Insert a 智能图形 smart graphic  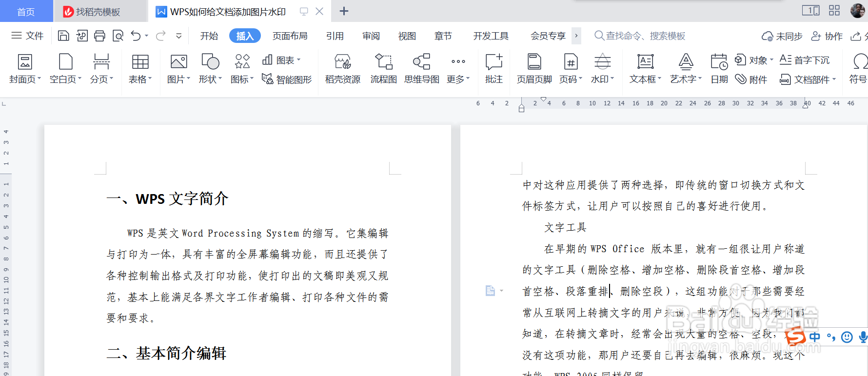287,79
